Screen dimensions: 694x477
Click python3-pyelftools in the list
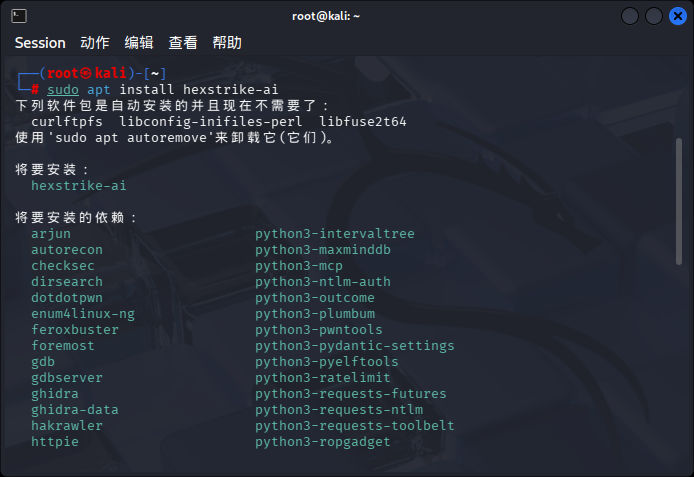pos(327,362)
